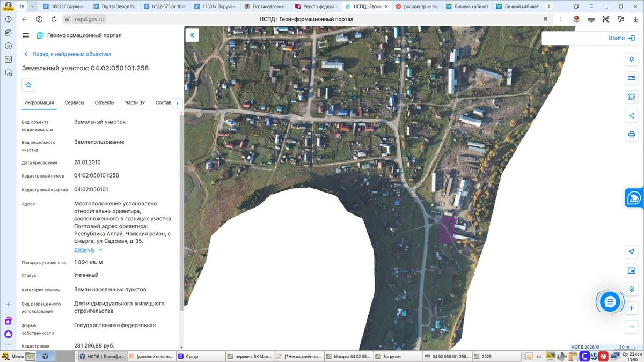The image size is (644, 362).
Task: Open the Меню start button
Action: pos(12,356)
